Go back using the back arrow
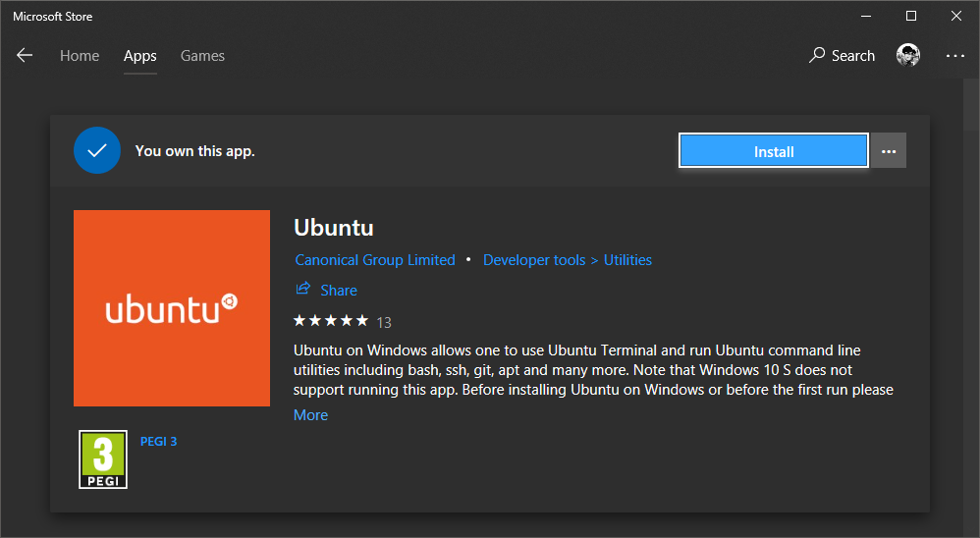This screenshot has height=538, width=980. pos(25,56)
